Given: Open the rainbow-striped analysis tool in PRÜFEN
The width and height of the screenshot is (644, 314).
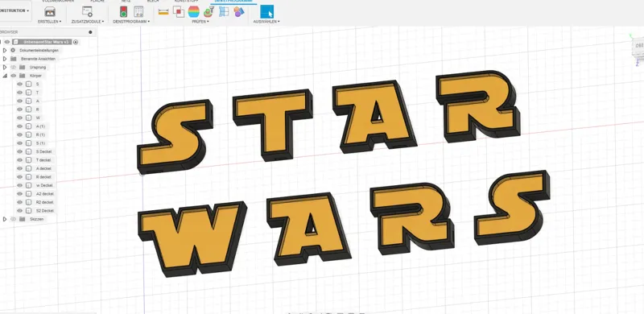Looking at the screenshot, I should pos(194,11).
